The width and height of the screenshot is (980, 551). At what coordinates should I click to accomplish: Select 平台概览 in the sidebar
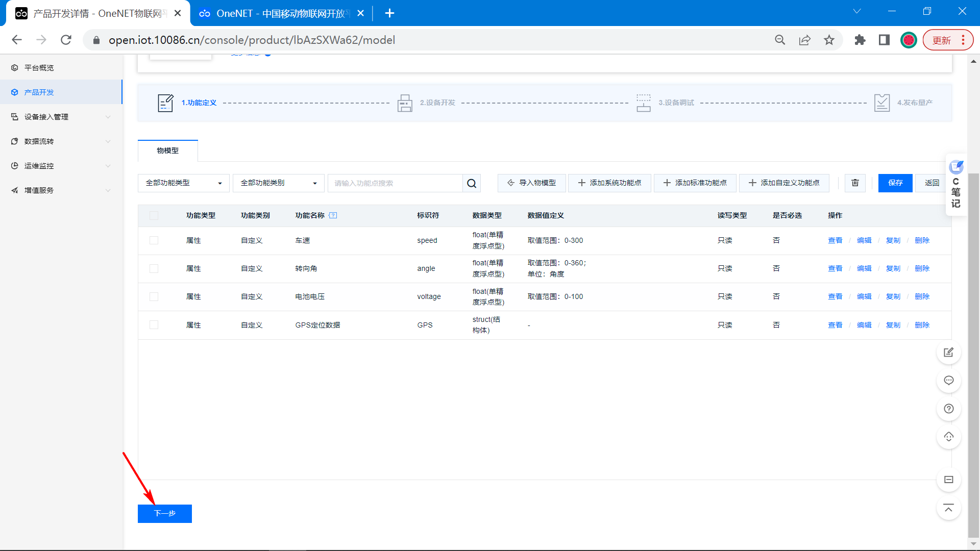[x=39, y=68]
